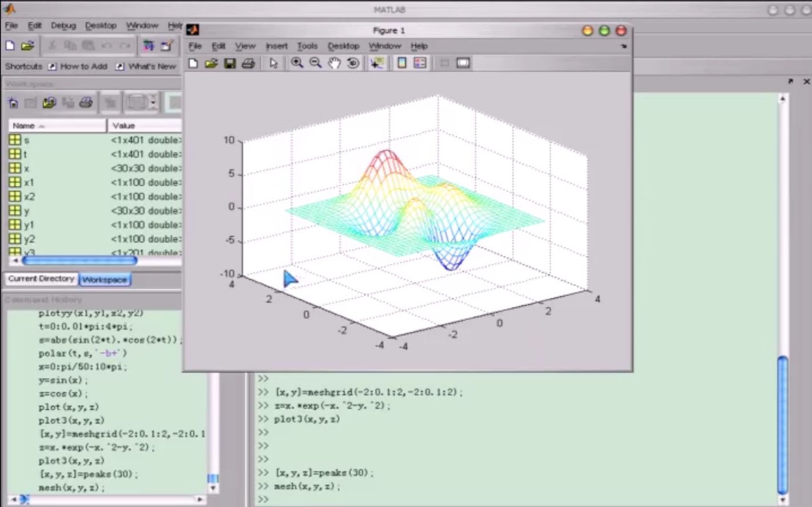The height and width of the screenshot is (507, 812).
Task: Open MATLAB main Debug menu
Action: pyautogui.click(x=63, y=26)
